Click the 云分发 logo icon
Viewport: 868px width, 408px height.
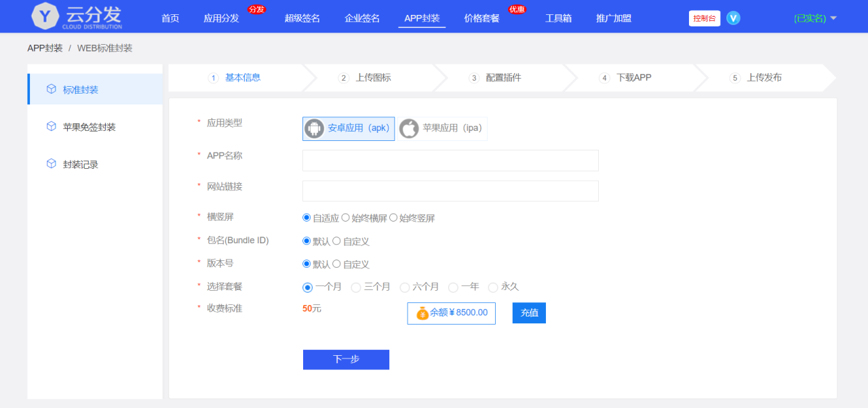point(45,16)
